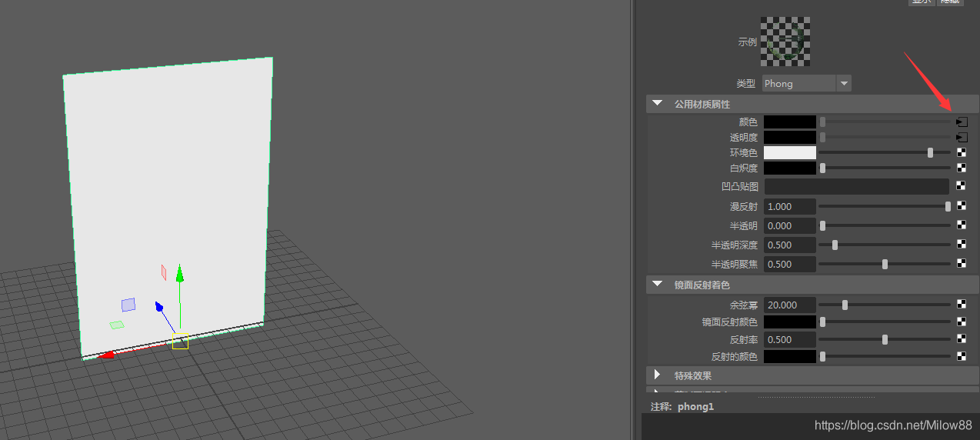Click the 镜面反射着色 section title text
This screenshot has width=980, height=440.
point(702,284)
